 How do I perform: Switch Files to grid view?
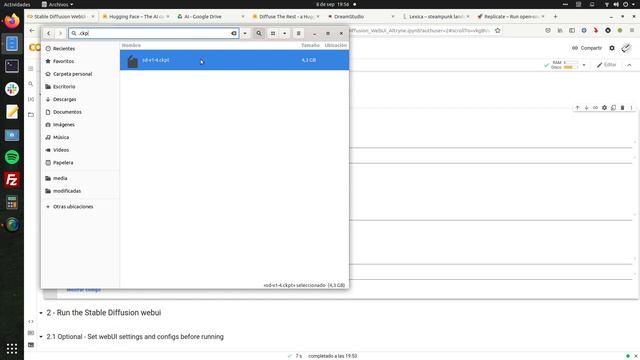point(273,33)
